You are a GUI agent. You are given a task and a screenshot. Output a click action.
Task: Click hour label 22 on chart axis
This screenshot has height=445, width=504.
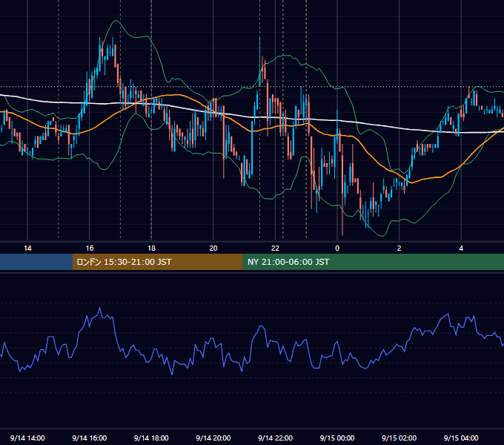click(x=276, y=248)
